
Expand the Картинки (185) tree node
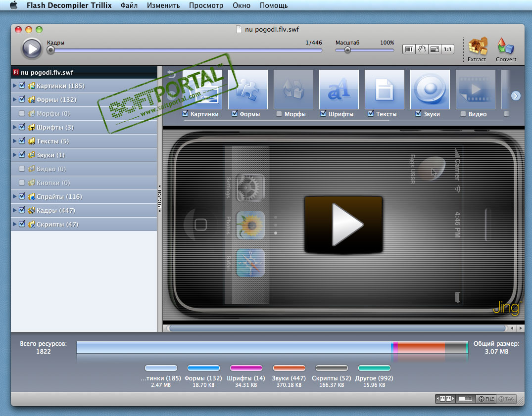tap(14, 86)
